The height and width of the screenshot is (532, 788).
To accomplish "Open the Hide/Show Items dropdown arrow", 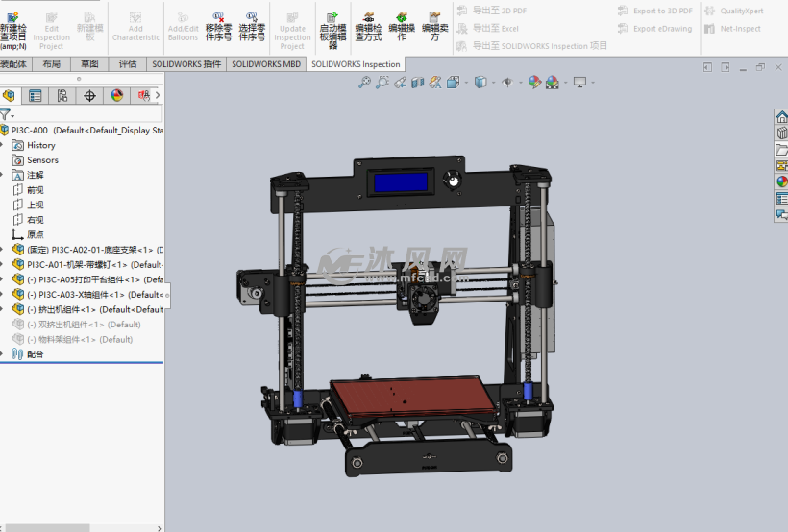I will click(x=520, y=83).
